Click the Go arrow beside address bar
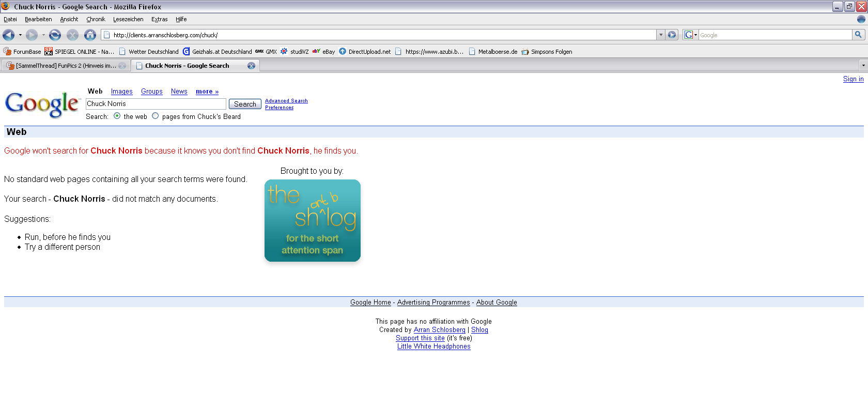The height and width of the screenshot is (407, 868). click(672, 35)
